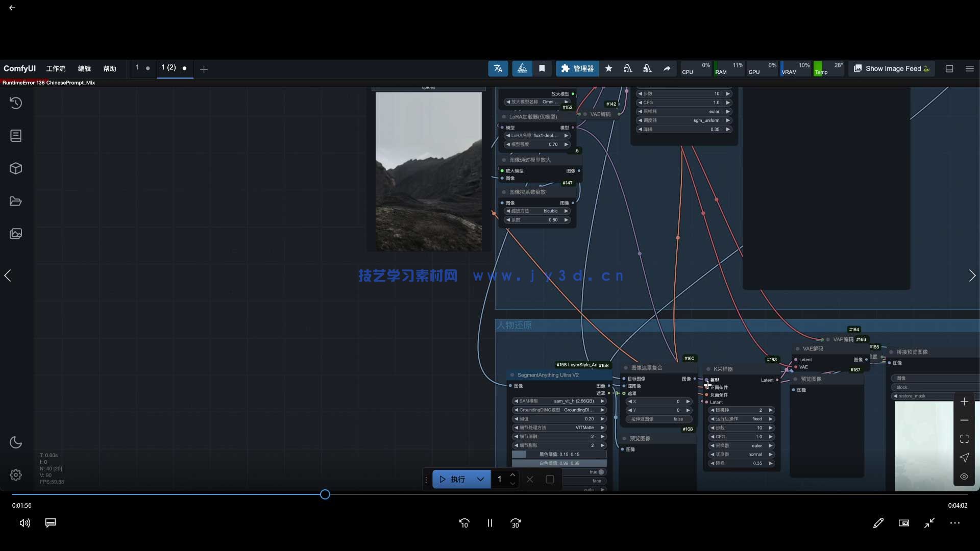Screen dimensions: 980x551
Task: Open the 工作流 menu
Action: pos(56,68)
